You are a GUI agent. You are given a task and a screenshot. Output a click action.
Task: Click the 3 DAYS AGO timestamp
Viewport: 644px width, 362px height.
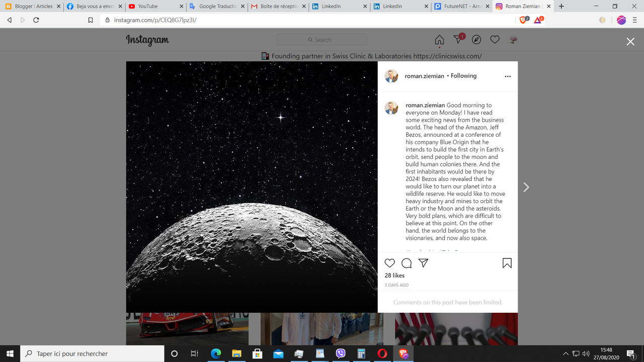(396, 285)
